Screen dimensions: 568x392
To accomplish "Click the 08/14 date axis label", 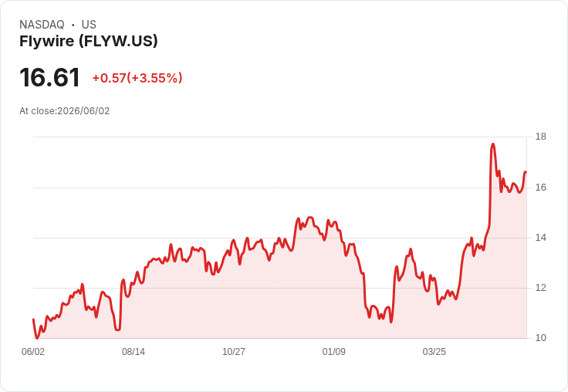I will pyautogui.click(x=134, y=351).
